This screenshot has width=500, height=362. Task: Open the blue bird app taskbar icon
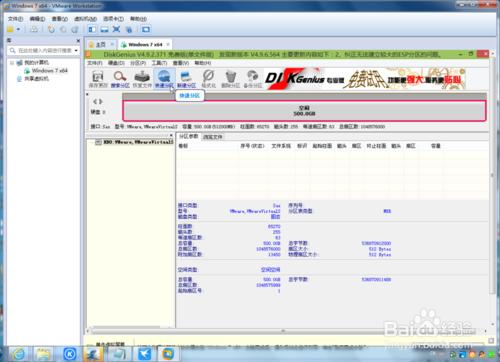point(144,354)
